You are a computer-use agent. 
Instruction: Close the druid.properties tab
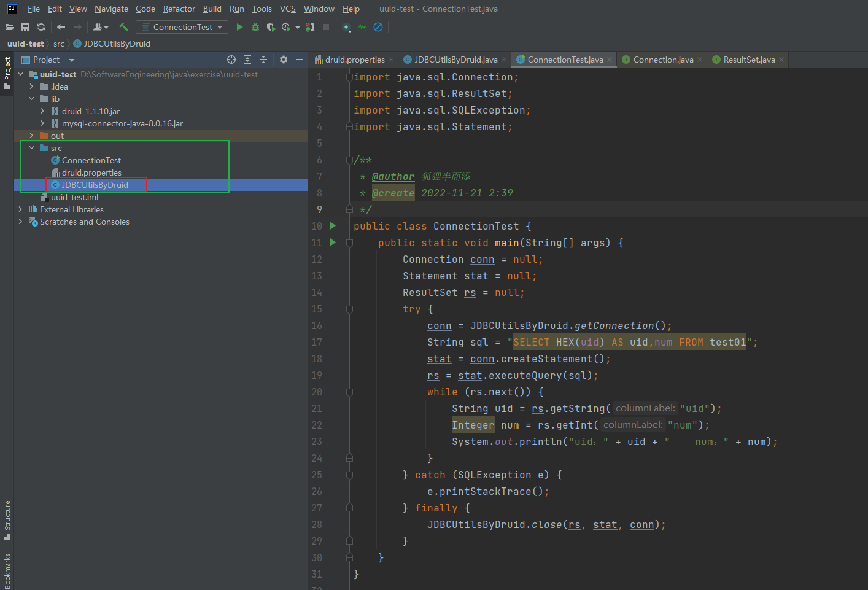point(391,60)
